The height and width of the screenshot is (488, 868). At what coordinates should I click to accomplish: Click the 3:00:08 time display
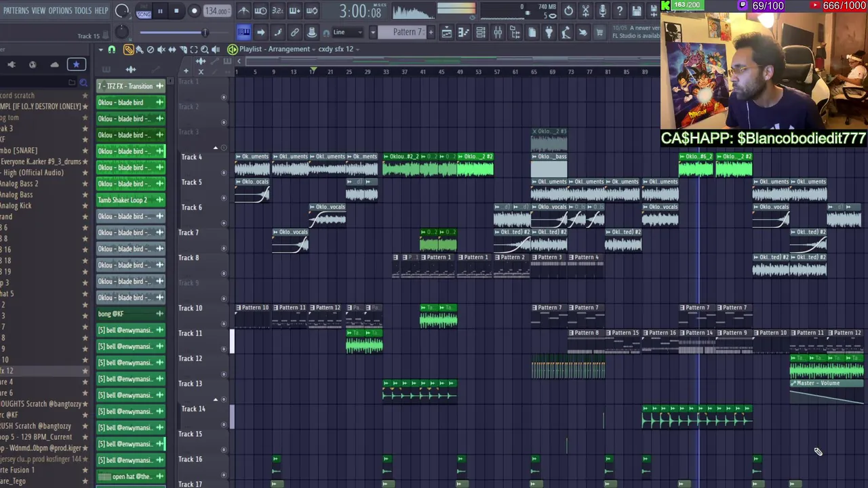pyautogui.click(x=360, y=11)
